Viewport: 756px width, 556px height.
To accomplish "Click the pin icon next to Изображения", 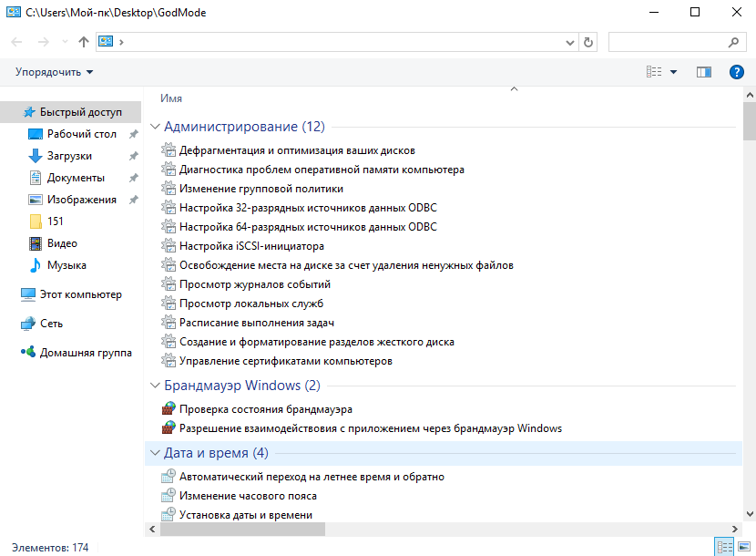I will coord(134,200).
